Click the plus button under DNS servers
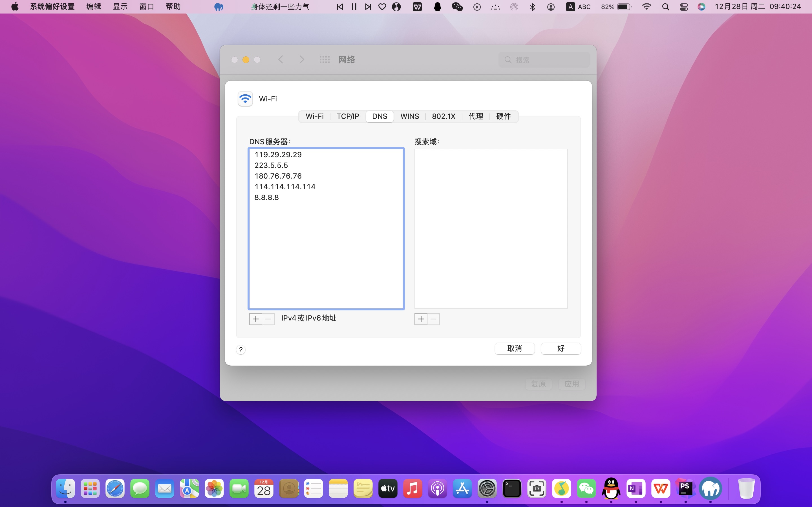812x507 pixels. 255,319
